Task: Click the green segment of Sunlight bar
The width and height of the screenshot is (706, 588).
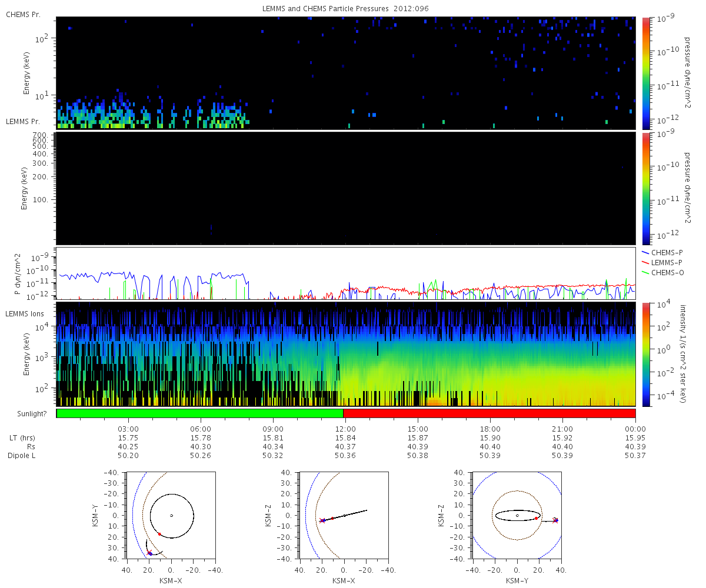Action: pyautogui.click(x=200, y=413)
